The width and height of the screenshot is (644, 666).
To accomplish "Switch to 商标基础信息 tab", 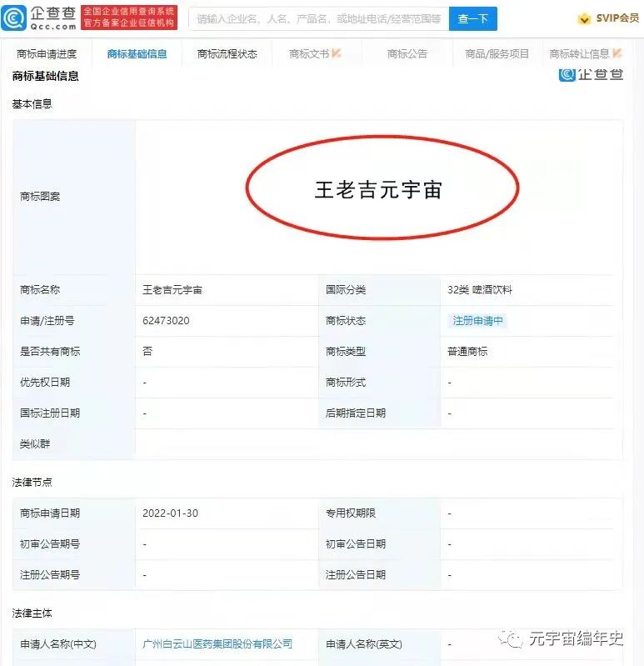I will coord(137,54).
